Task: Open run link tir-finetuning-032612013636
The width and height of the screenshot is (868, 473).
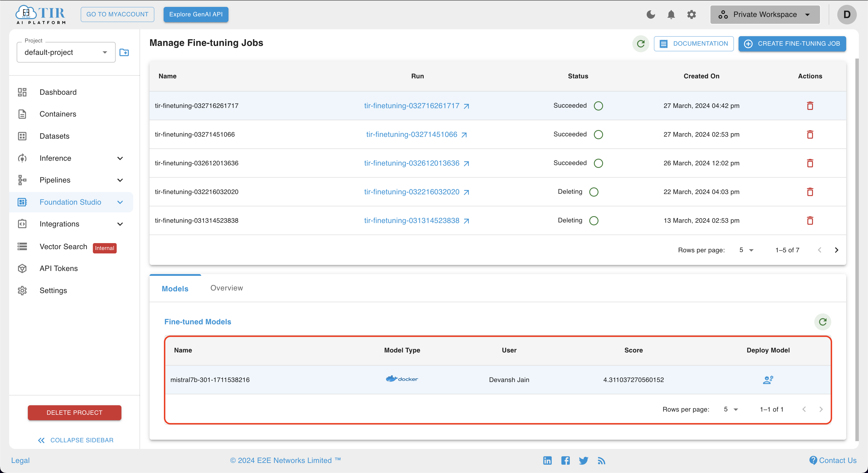Action: (417, 163)
